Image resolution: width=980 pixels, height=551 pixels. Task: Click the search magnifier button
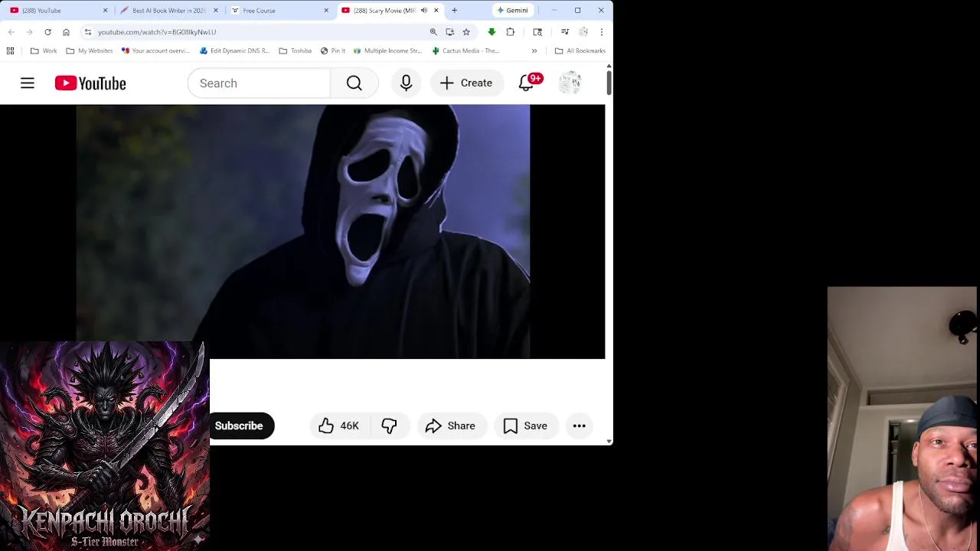[x=354, y=83]
